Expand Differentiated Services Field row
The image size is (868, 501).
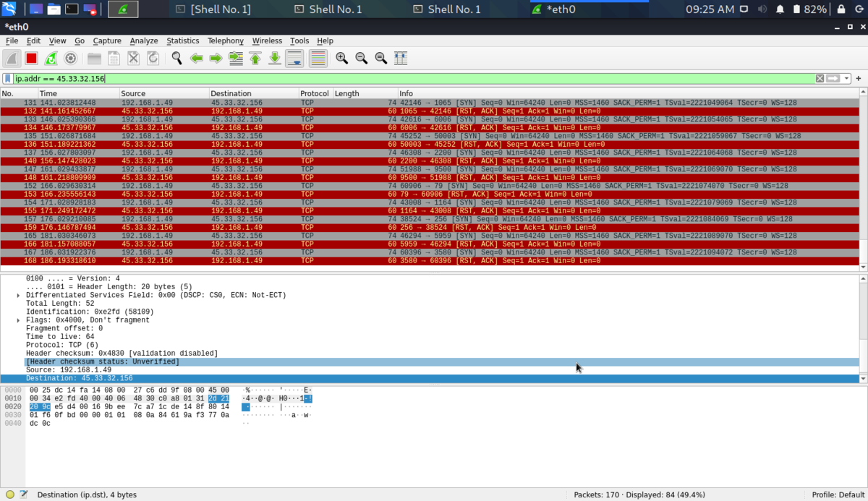tap(19, 295)
